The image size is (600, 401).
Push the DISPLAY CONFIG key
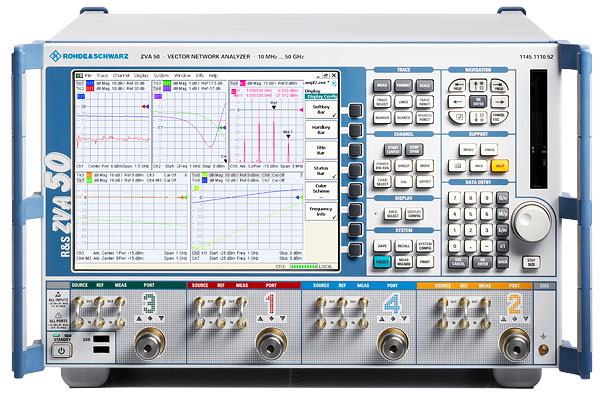[x=414, y=214]
